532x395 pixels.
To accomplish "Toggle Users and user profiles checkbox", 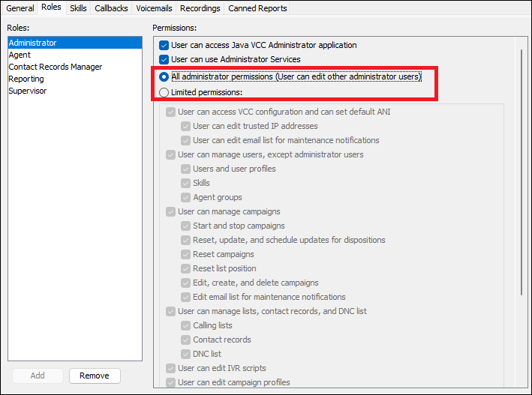I will coord(185,169).
